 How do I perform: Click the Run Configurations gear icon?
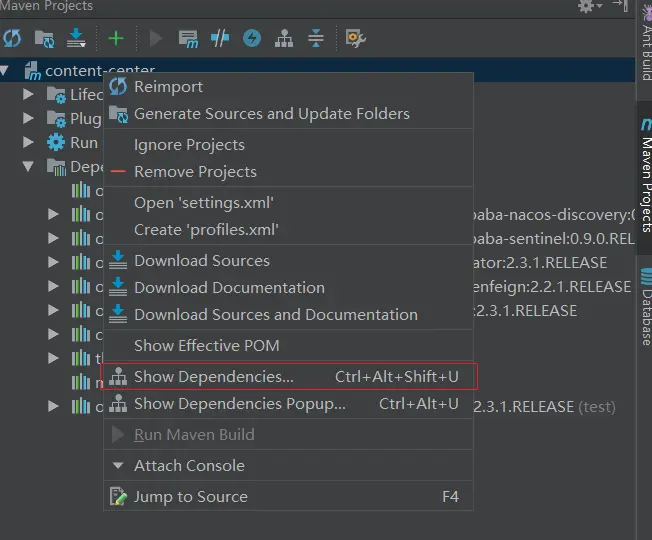[56, 143]
